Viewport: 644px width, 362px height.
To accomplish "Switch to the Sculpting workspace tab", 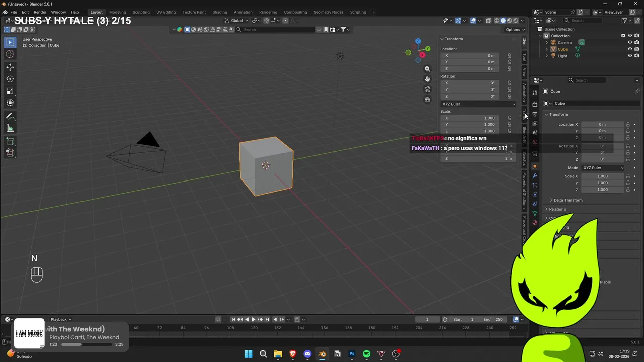I will coord(141,12).
